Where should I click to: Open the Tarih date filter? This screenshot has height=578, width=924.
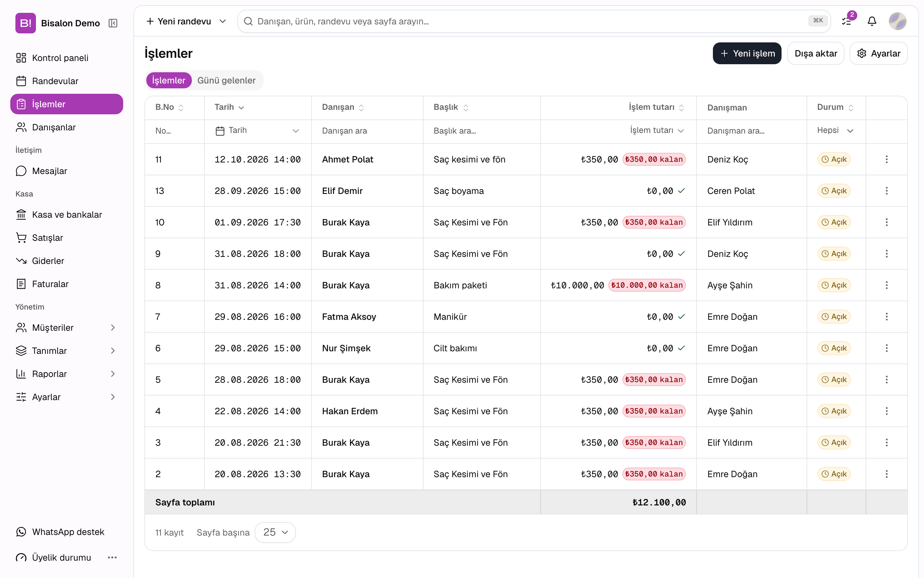point(257,131)
